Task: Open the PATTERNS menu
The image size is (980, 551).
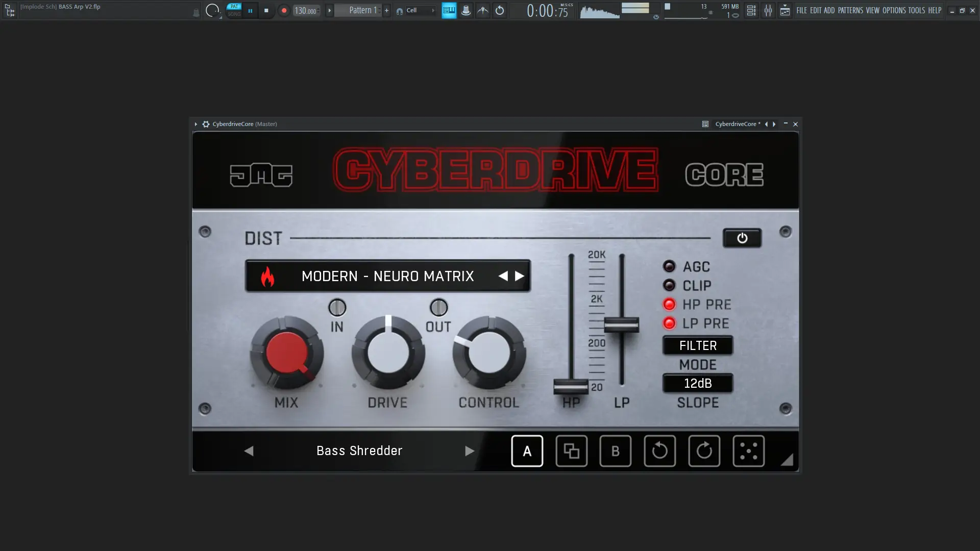Action: (850, 10)
